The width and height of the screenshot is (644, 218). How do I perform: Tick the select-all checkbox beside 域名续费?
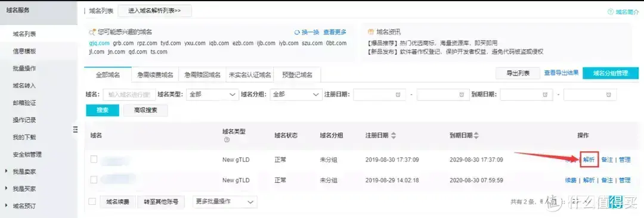[92, 201]
